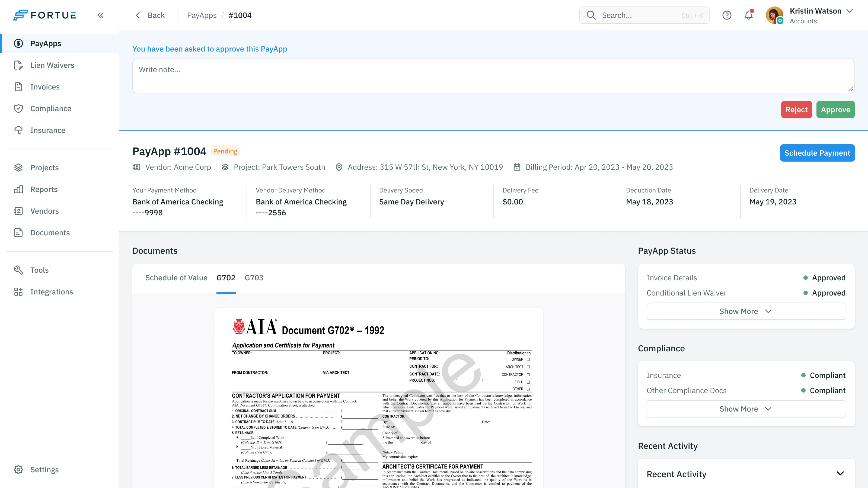Click the AIA logo in G702 document
This screenshot has width=868, height=488.
point(255,327)
